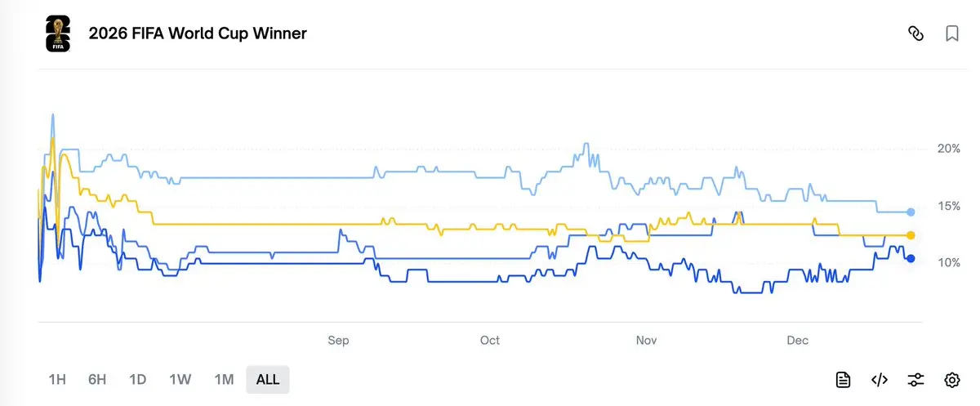Image resolution: width=980 pixels, height=406 pixels.
Task: Select the ALL time range
Action: pyautogui.click(x=268, y=379)
